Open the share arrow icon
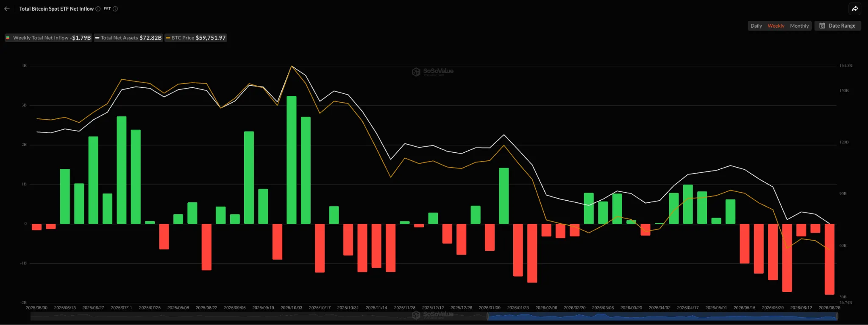 pyautogui.click(x=855, y=9)
